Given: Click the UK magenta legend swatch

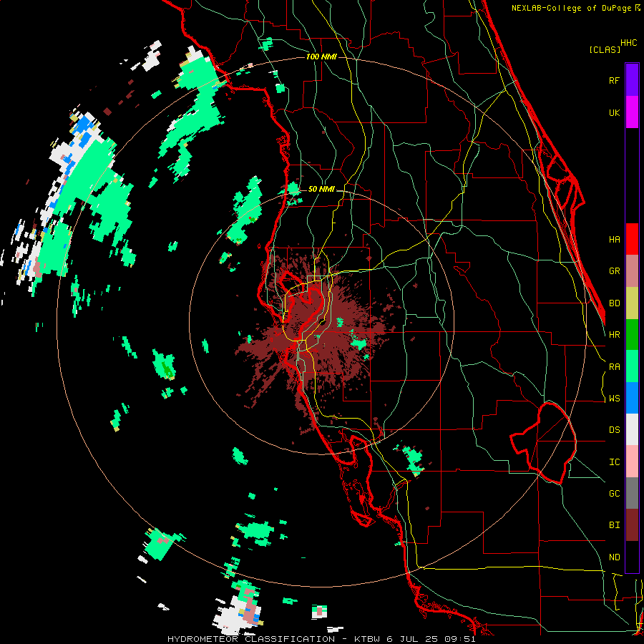Looking at the screenshot, I should pos(632,112).
